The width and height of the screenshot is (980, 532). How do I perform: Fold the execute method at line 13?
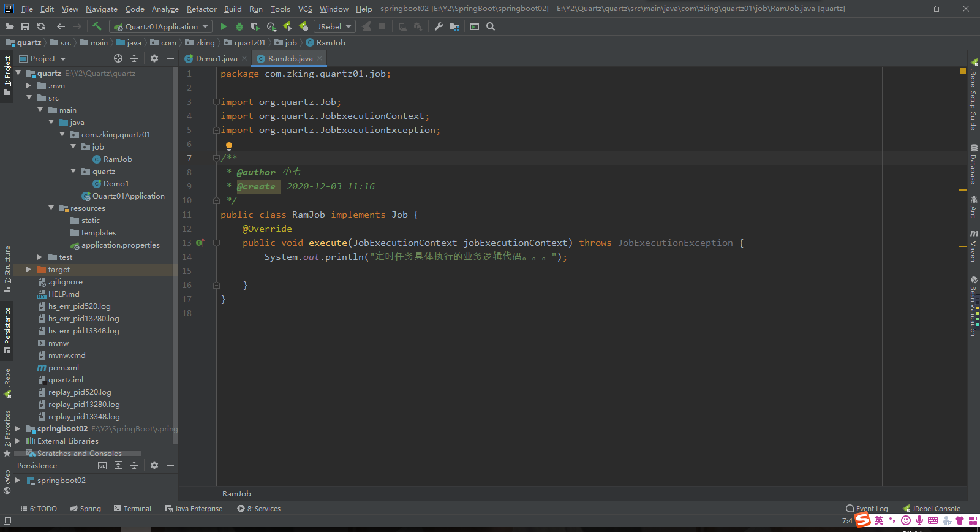point(216,243)
